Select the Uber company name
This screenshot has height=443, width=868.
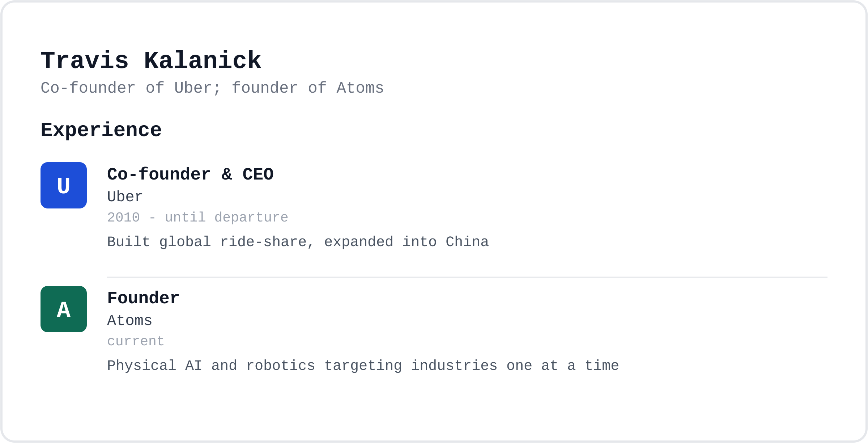125,197
